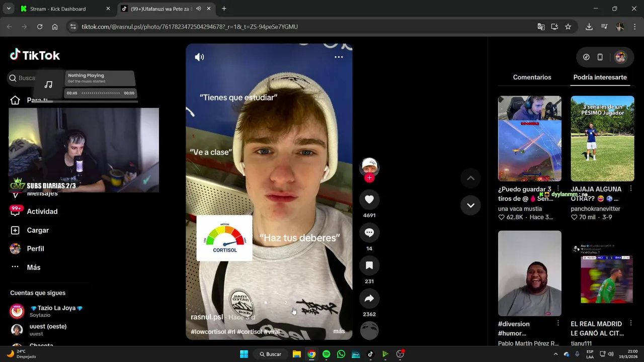Open the tab search dropdown in Chrome
This screenshot has height=362, width=644.
pos(9,9)
